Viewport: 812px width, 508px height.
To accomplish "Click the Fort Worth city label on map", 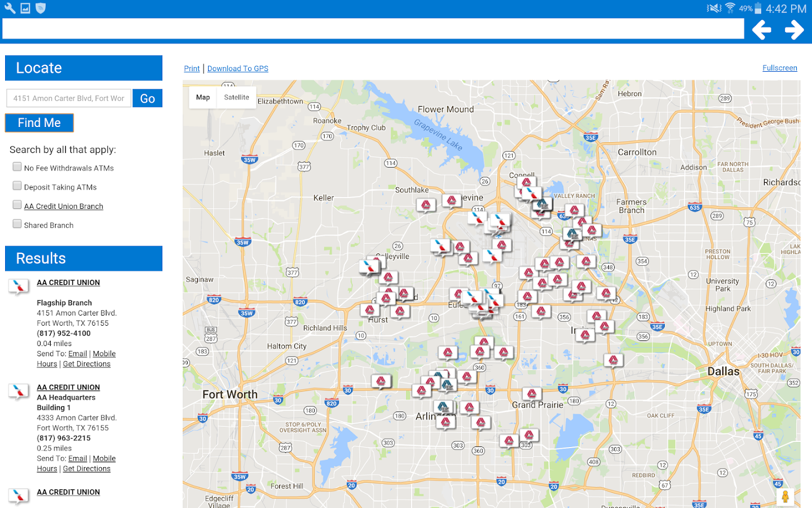I will (230, 395).
